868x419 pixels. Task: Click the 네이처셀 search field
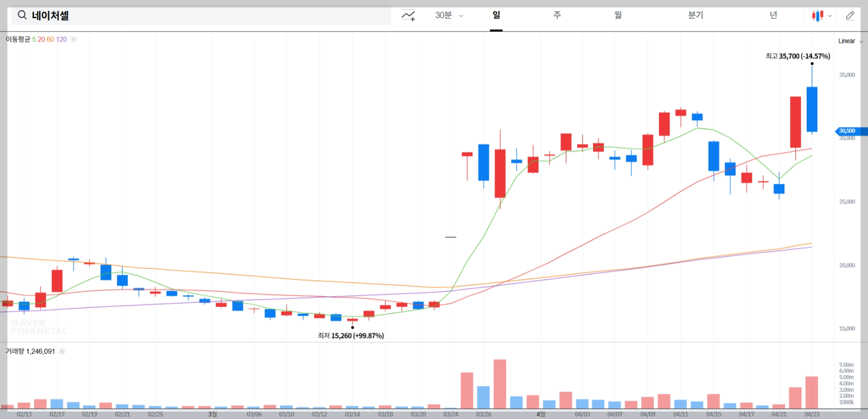201,15
